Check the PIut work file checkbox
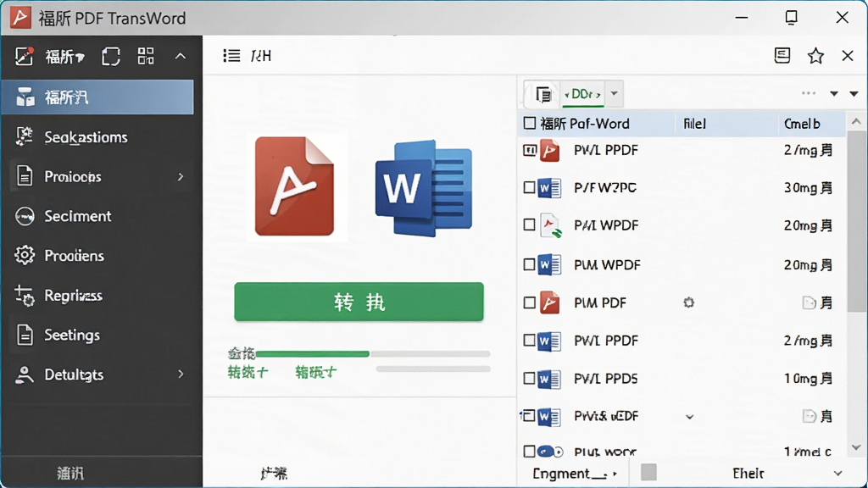868x488 pixels. pos(529,452)
